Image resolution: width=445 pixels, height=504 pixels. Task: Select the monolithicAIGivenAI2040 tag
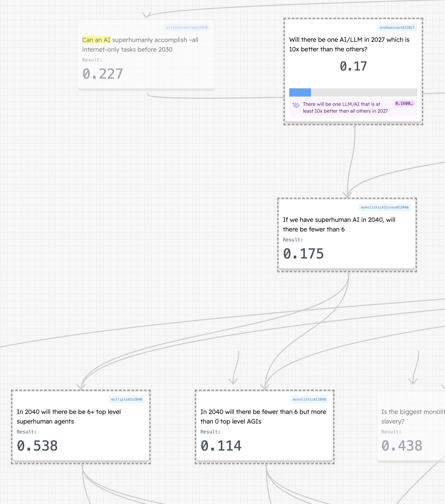pyautogui.click(x=384, y=207)
